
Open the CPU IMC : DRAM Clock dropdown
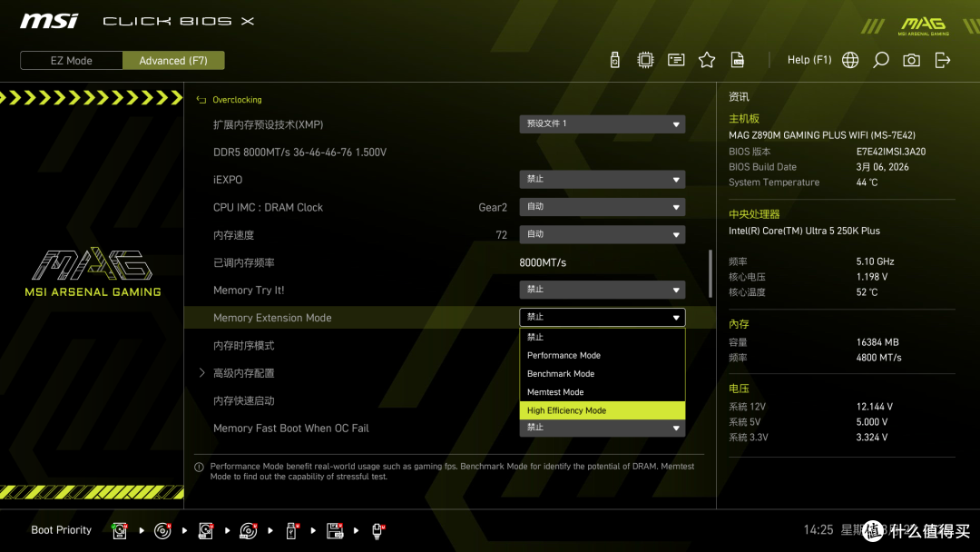pos(602,206)
